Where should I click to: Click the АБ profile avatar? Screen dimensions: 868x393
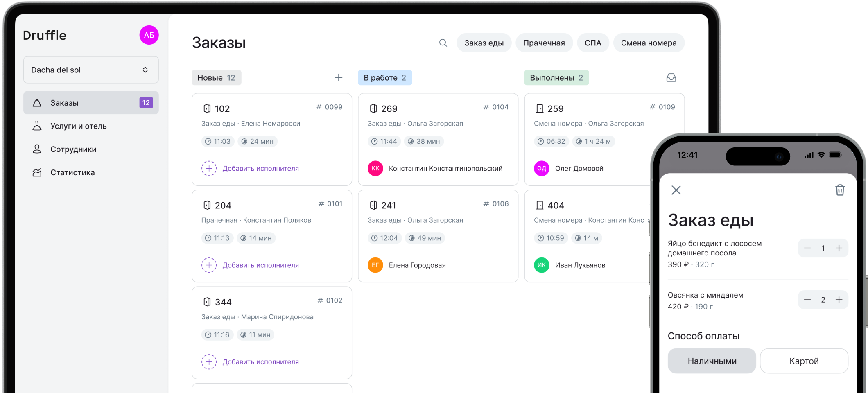(x=149, y=35)
